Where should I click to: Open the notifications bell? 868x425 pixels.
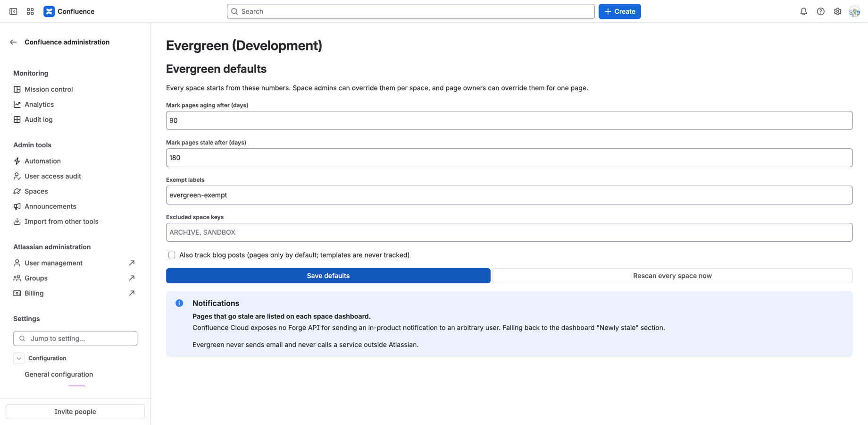803,11
